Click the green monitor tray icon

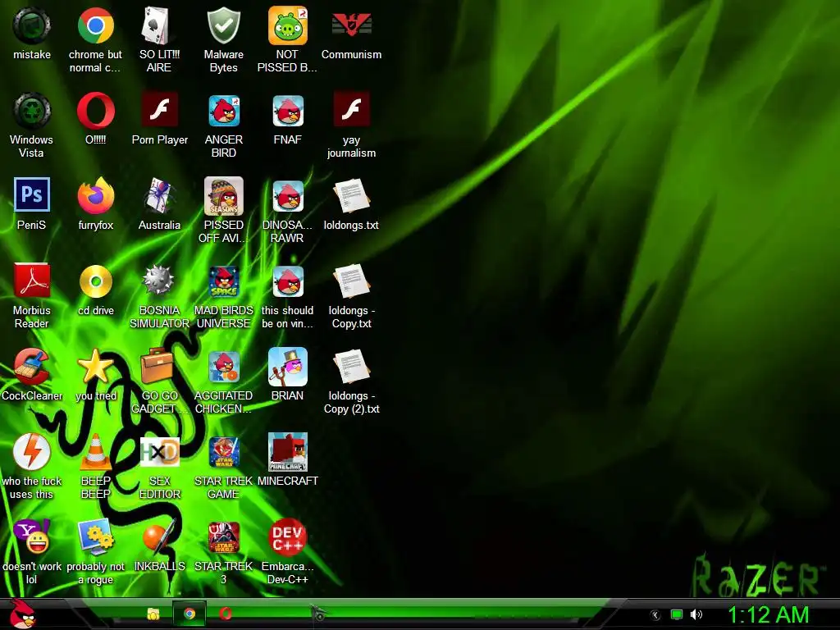coord(677,615)
